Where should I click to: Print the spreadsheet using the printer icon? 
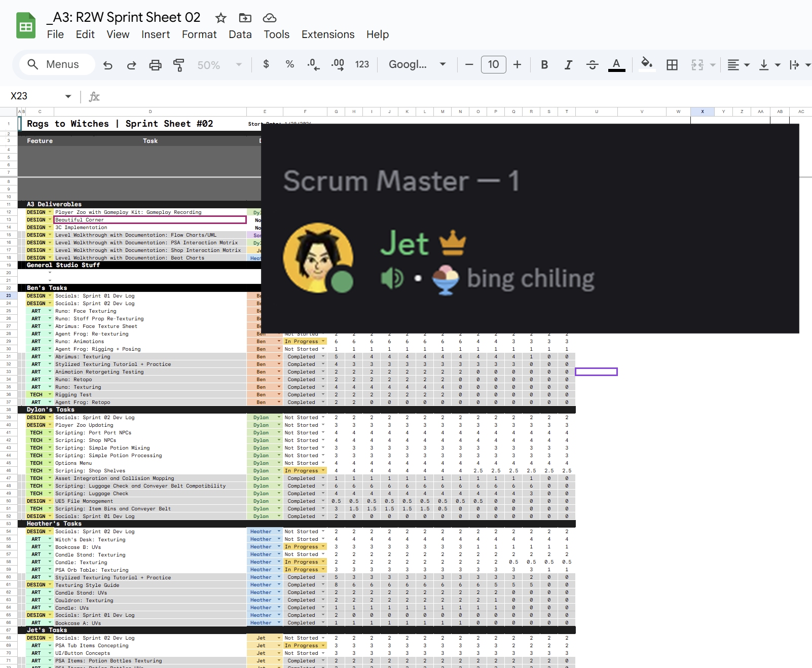(155, 65)
